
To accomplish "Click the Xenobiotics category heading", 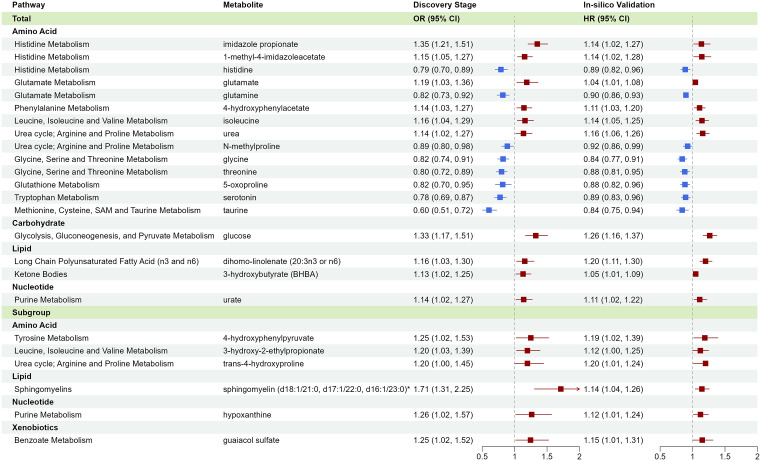I will (x=35, y=428).
